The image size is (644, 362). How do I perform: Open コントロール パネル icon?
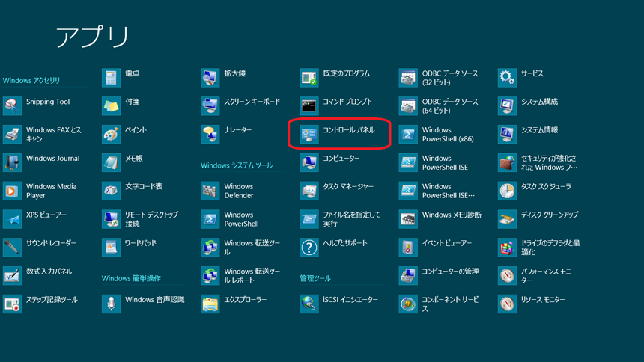point(309,134)
